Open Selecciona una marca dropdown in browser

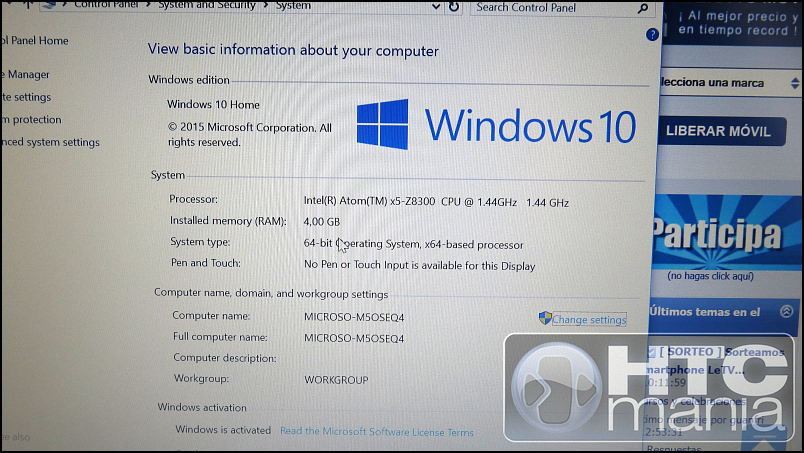click(x=730, y=83)
